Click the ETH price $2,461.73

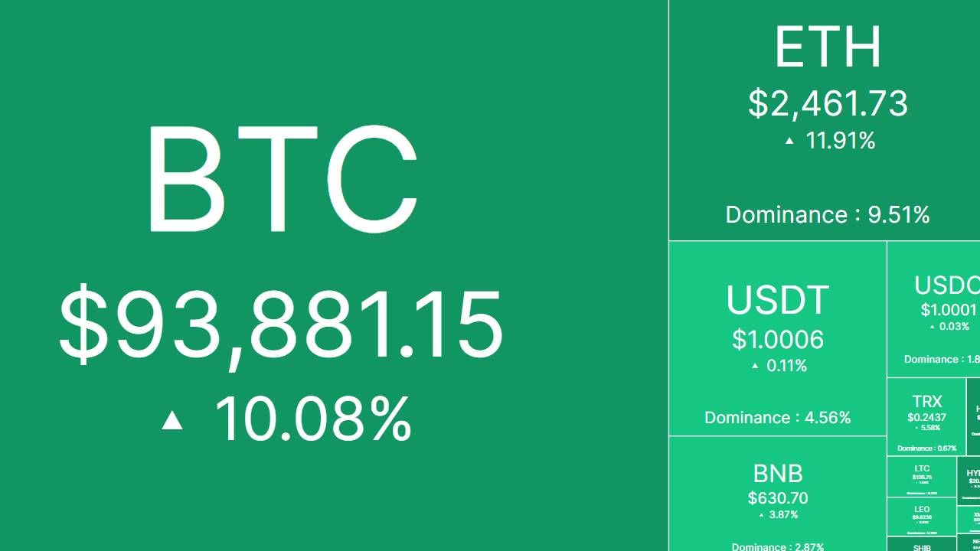coord(828,103)
